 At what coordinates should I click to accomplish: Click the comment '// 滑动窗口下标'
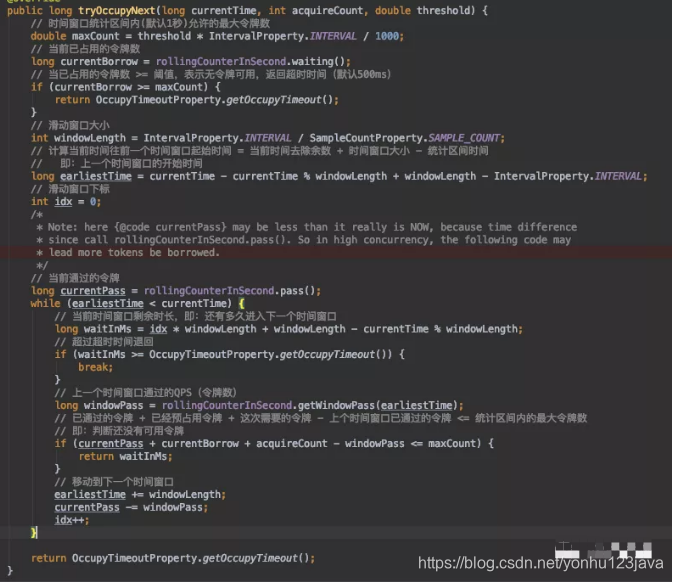[x=70, y=189]
